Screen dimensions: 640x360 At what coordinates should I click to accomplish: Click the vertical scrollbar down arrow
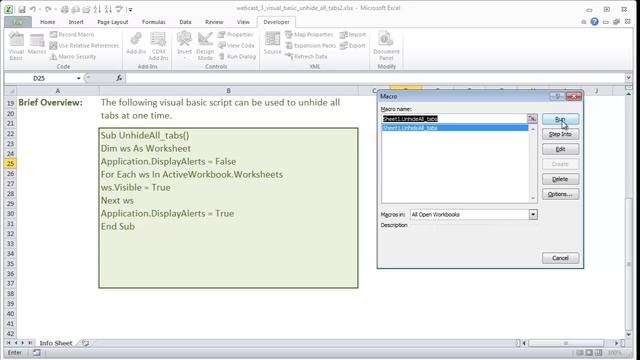pos(629,335)
